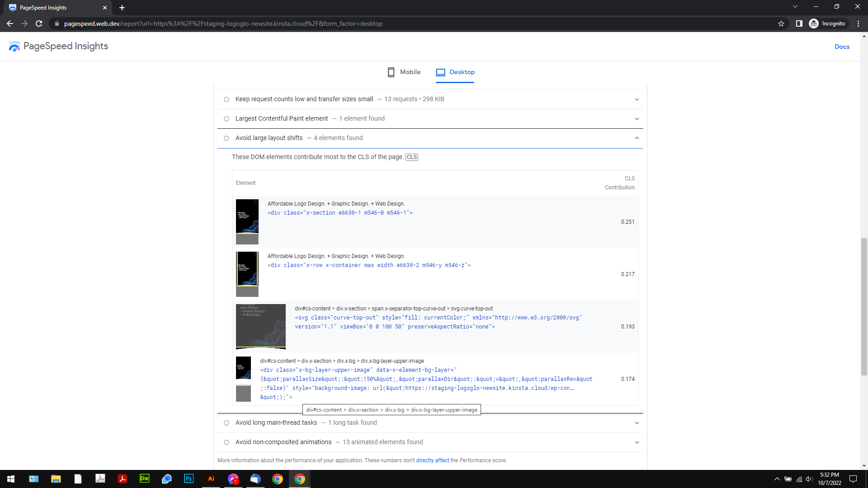Screen dimensions: 868x488
Task: Expand Largest Contentful Paint element audit
Action: 637,119
